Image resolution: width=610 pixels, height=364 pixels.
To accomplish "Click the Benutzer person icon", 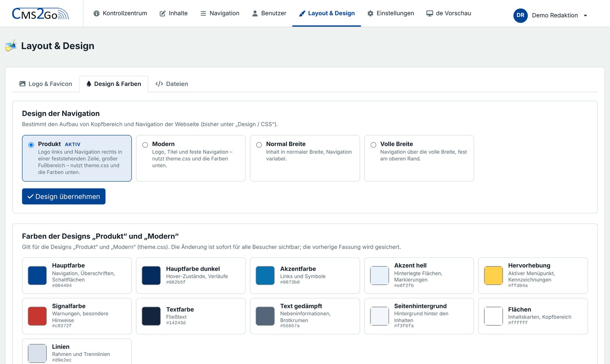I will [255, 13].
